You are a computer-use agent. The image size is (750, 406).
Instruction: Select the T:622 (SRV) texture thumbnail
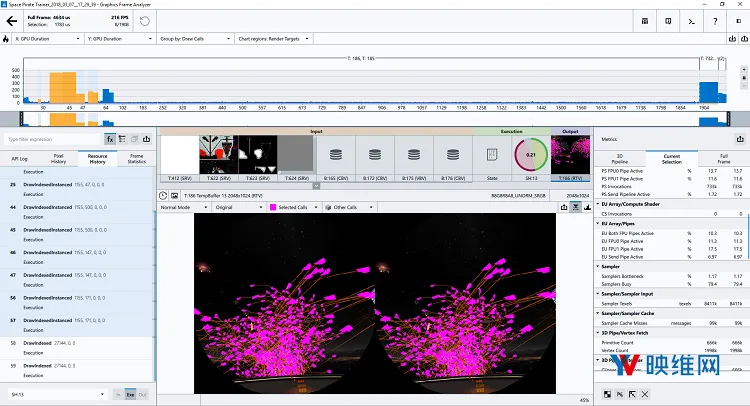[219, 154]
